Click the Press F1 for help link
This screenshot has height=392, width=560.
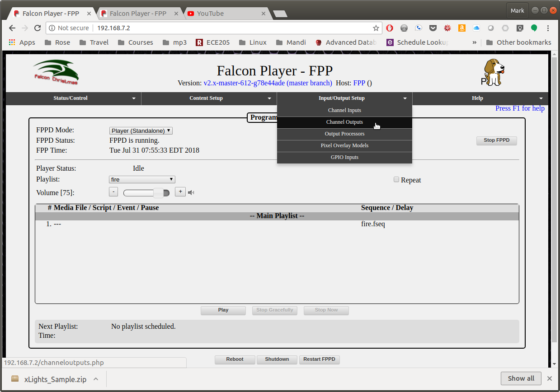pyautogui.click(x=520, y=108)
